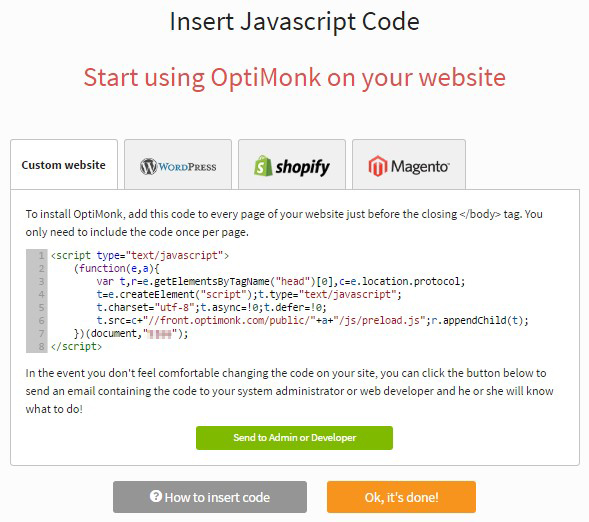The image size is (589, 522).
Task: Click line number 3 in code gutter
Action: click(x=41, y=281)
